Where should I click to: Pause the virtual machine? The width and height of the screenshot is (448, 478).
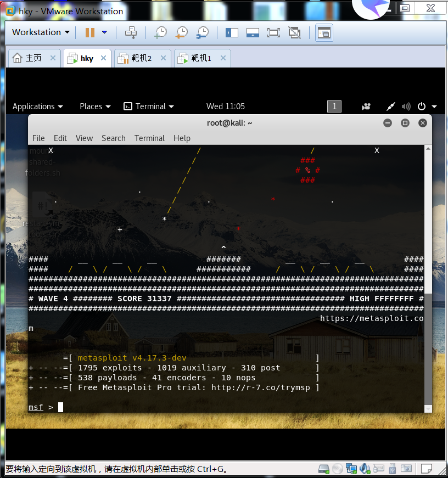(x=89, y=32)
